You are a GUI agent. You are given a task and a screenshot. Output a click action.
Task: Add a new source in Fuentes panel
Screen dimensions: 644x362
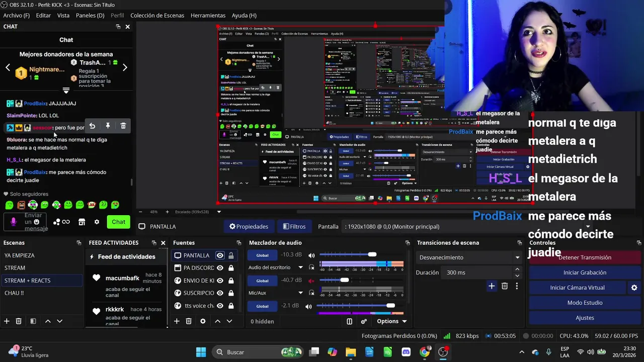tap(177, 321)
